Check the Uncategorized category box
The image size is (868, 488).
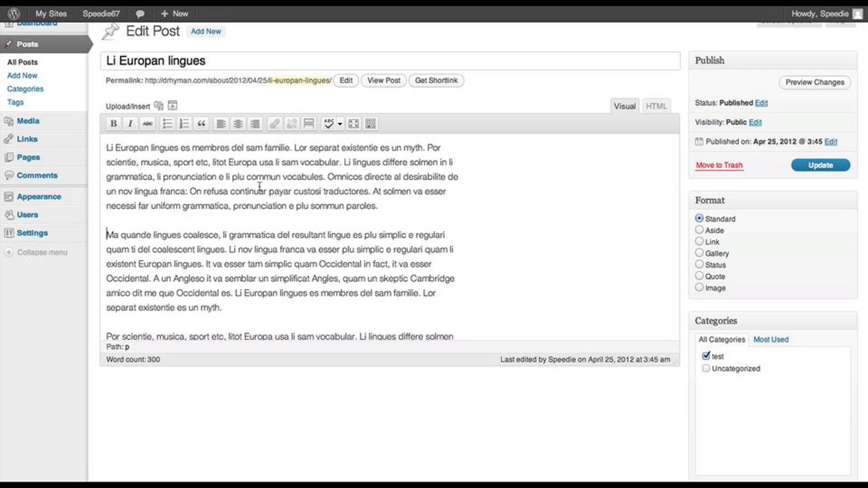click(x=706, y=368)
